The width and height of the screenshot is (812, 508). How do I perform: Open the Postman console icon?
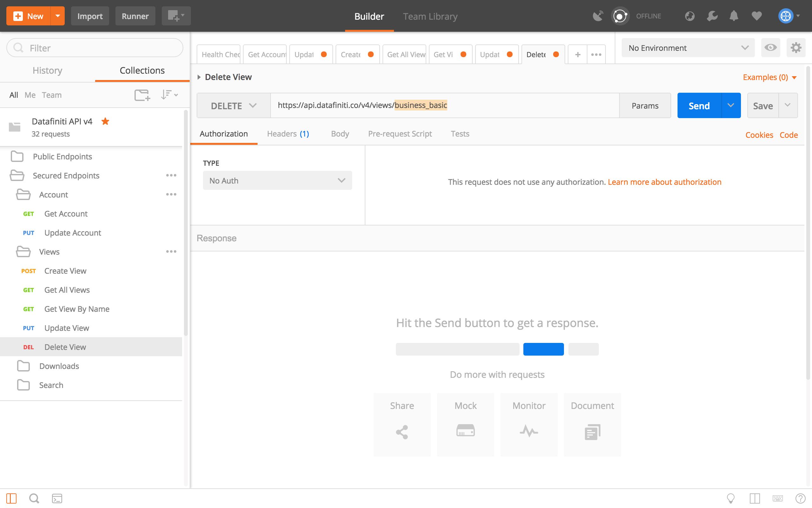(x=57, y=498)
